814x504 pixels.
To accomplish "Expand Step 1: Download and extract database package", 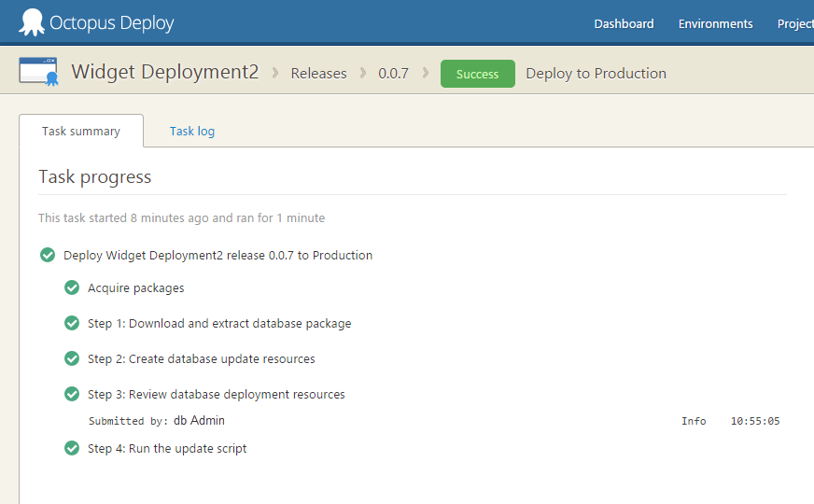I will click(x=219, y=324).
